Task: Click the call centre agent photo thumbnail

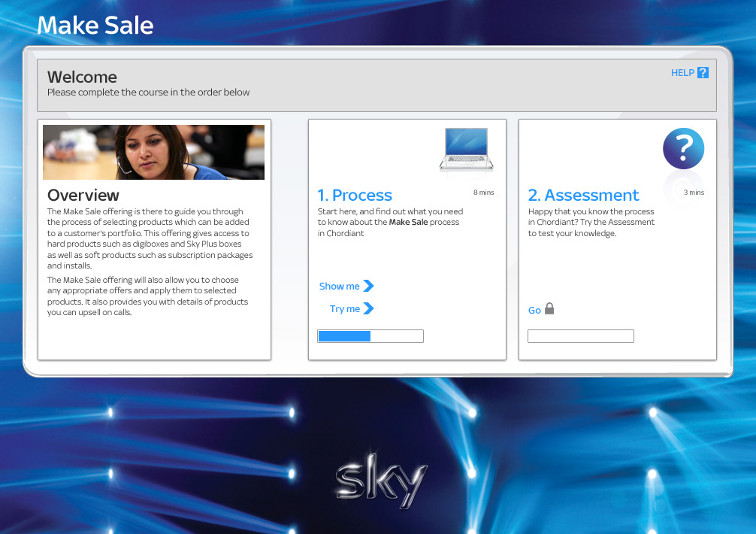Action: pyautogui.click(x=153, y=152)
